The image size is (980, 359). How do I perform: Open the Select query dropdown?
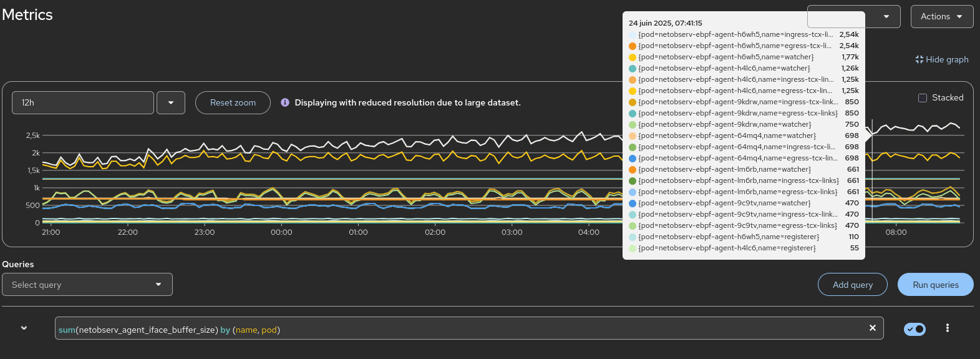[87, 285]
